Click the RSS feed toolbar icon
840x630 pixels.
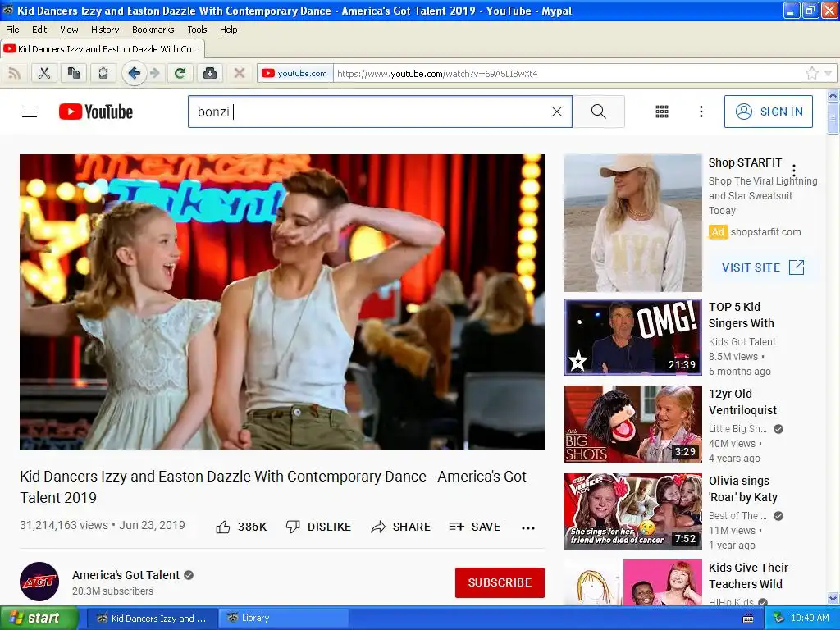15,73
